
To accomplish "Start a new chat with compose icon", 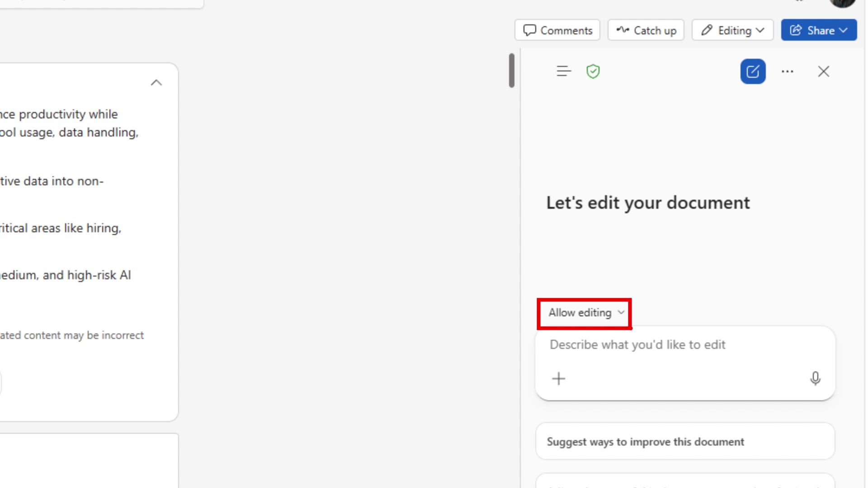I will [x=753, y=71].
